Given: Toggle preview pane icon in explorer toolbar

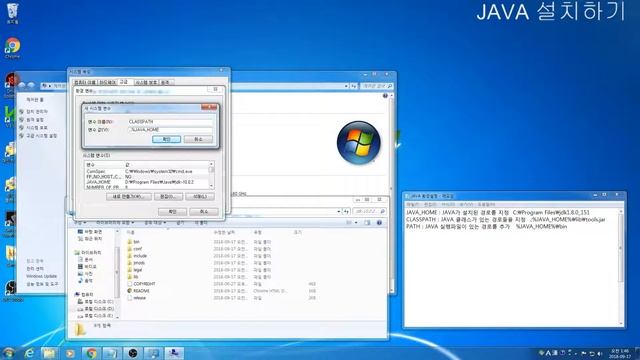Looking at the screenshot, I should point(367,222).
